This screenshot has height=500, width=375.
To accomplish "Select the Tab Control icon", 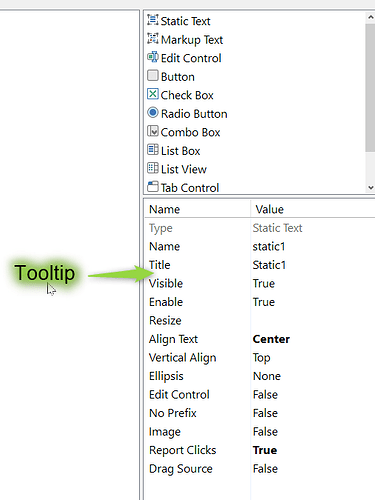I will pyautogui.click(x=153, y=186).
